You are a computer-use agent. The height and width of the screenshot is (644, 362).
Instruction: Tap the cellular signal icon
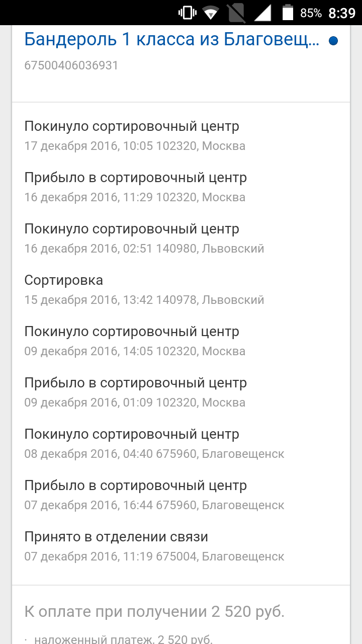[262, 13]
